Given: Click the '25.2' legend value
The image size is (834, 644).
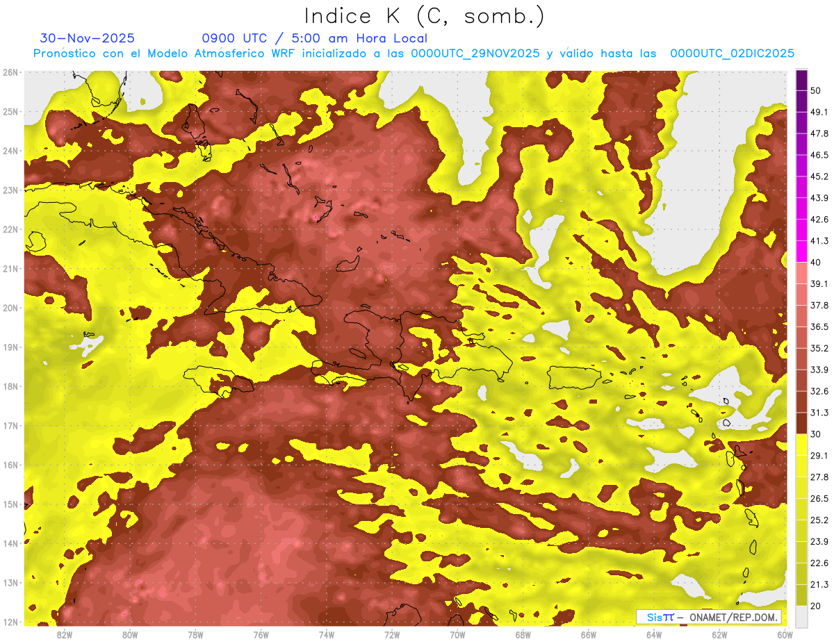Looking at the screenshot, I should (819, 520).
